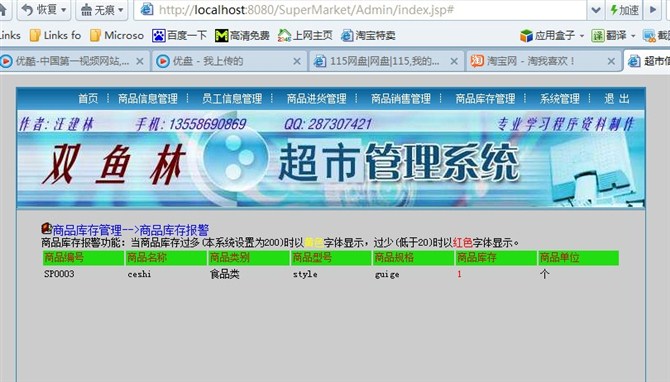Click the 商品类别 column header
Viewport: 670px width, 382px height.
tap(249, 258)
